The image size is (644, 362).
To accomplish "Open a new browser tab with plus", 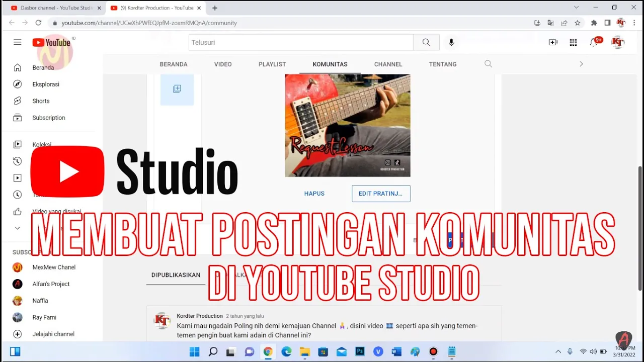I will click(x=215, y=8).
